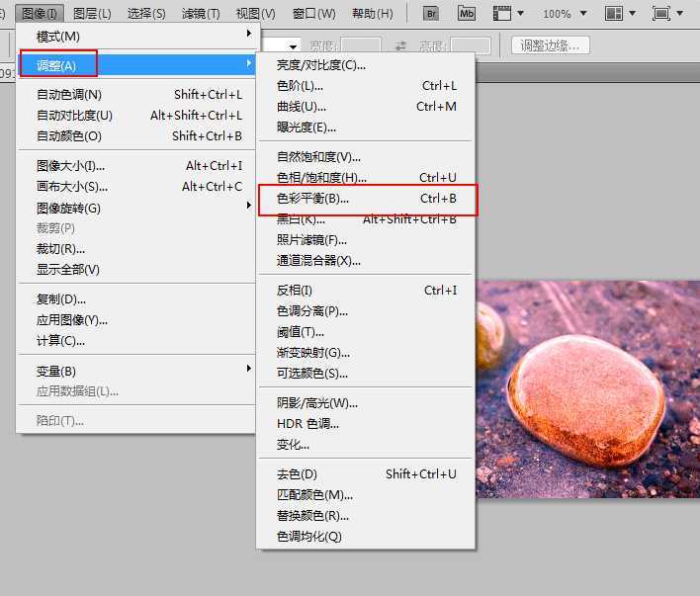Choose 自动对比度(U) menu item
Image resolution: width=700 pixels, height=596 pixels.
(x=136, y=116)
